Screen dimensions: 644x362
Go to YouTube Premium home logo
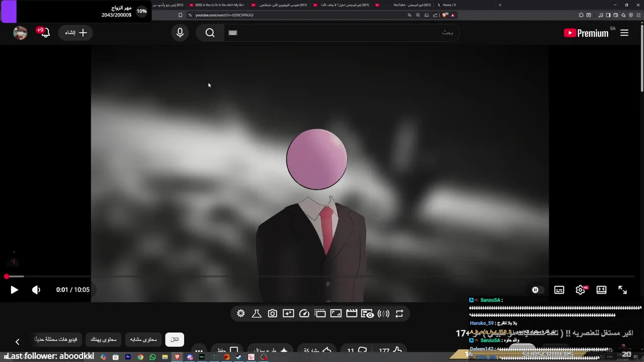pyautogui.click(x=586, y=33)
